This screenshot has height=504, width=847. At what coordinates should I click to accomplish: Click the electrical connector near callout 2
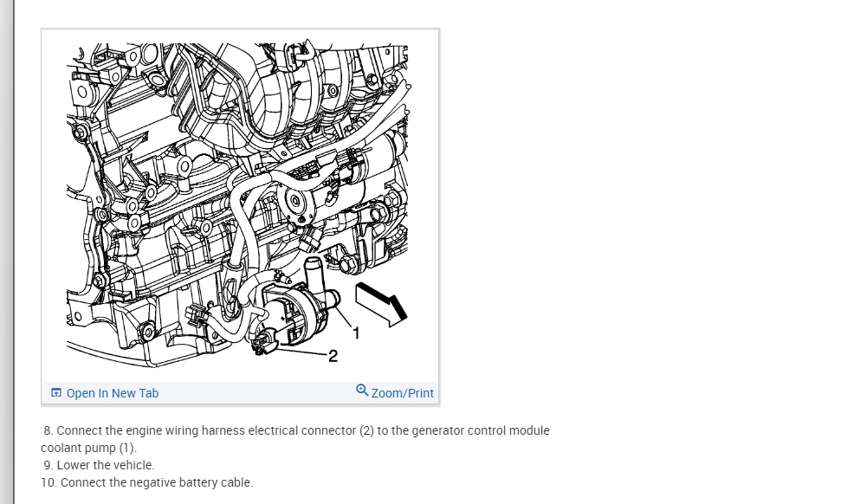tap(264, 346)
